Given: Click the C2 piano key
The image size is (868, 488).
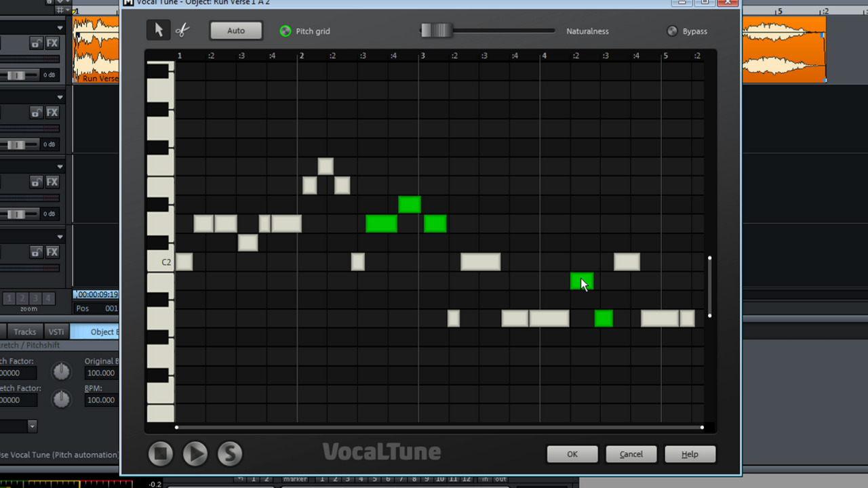Looking at the screenshot, I should click(x=161, y=262).
